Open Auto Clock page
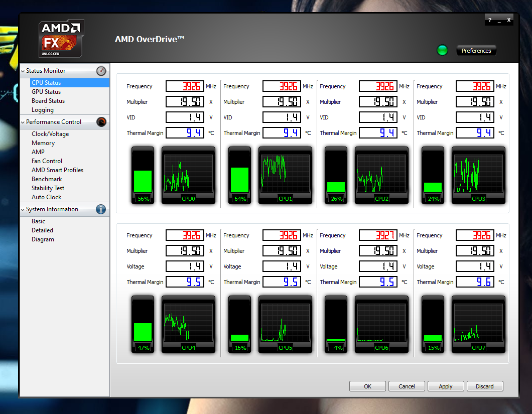The width and height of the screenshot is (532, 414). click(x=47, y=197)
